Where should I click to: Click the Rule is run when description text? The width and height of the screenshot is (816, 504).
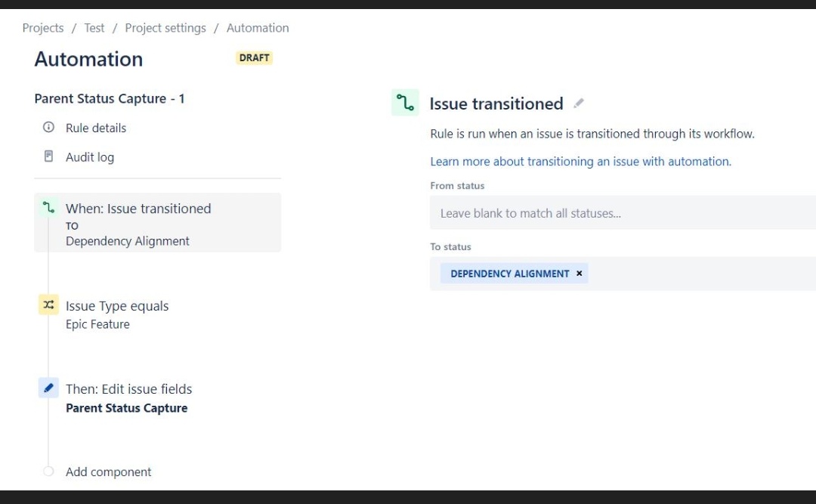point(592,134)
